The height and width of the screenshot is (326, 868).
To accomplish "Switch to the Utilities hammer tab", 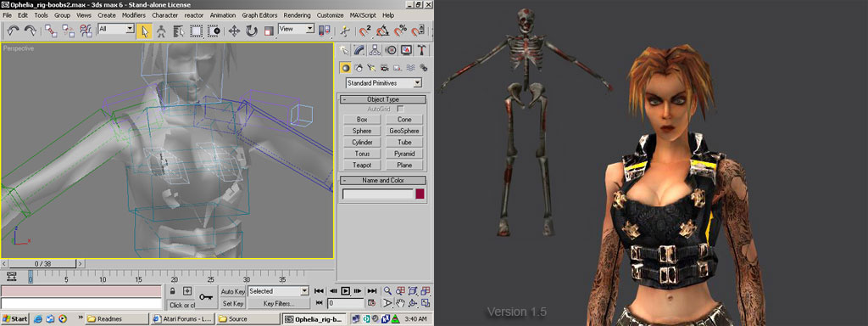I will [x=421, y=49].
